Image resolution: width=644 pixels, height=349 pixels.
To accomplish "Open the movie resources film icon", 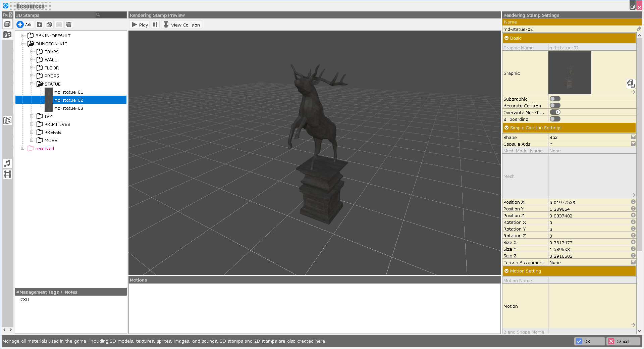I will 7,174.
